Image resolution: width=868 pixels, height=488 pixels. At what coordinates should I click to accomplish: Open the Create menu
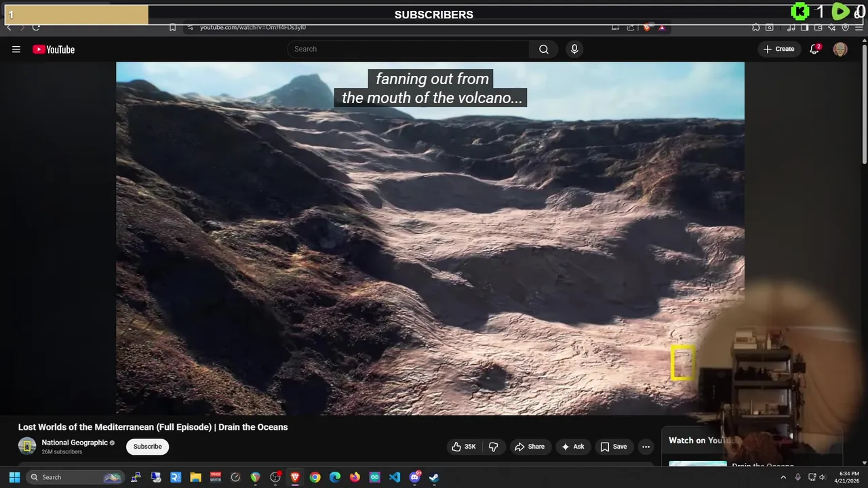[778, 49]
